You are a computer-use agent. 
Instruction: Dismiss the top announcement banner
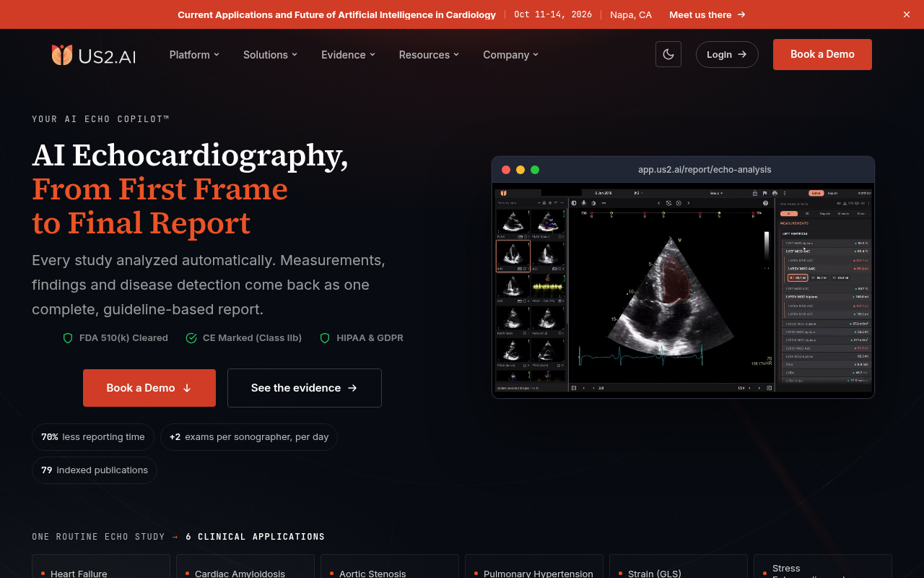click(907, 14)
